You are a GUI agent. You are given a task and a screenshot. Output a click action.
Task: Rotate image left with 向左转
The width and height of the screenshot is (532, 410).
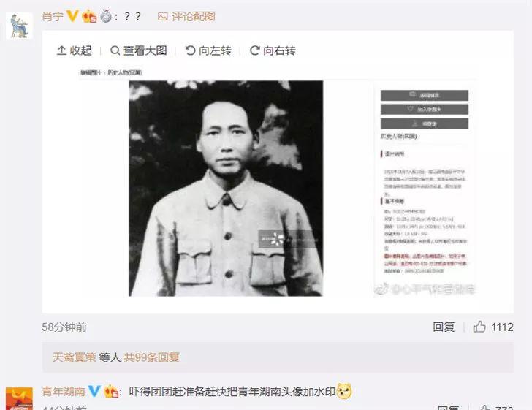pyautogui.click(x=208, y=50)
